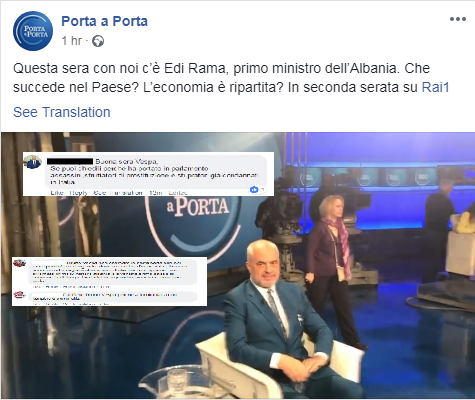Screen dimensions: 475x400
Task: Open the suited commenter's avatar in top comment
Action: 32,162
